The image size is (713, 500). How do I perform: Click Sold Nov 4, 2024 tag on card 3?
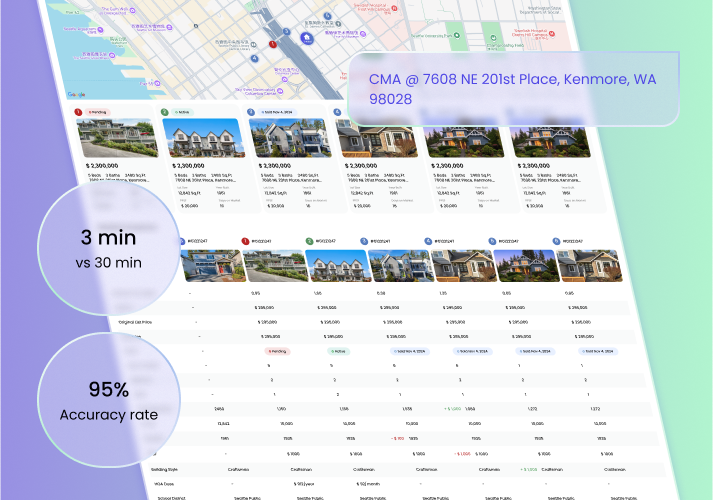[x=277, y=112]
